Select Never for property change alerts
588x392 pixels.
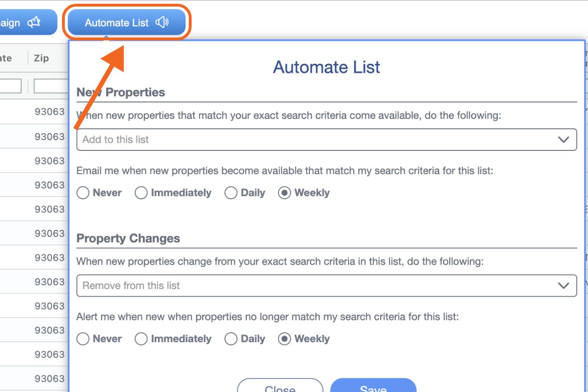[x=83, y=339]
